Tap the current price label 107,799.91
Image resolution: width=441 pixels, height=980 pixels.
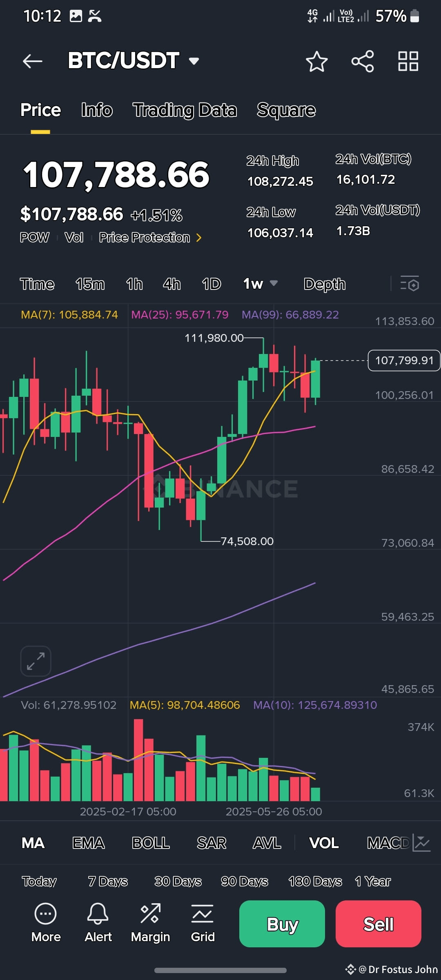coord(404,360)
